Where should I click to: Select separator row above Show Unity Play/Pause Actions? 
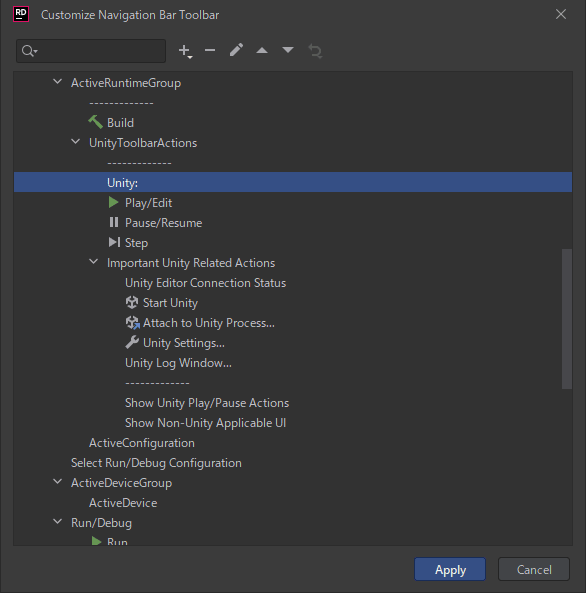[157, 383]
